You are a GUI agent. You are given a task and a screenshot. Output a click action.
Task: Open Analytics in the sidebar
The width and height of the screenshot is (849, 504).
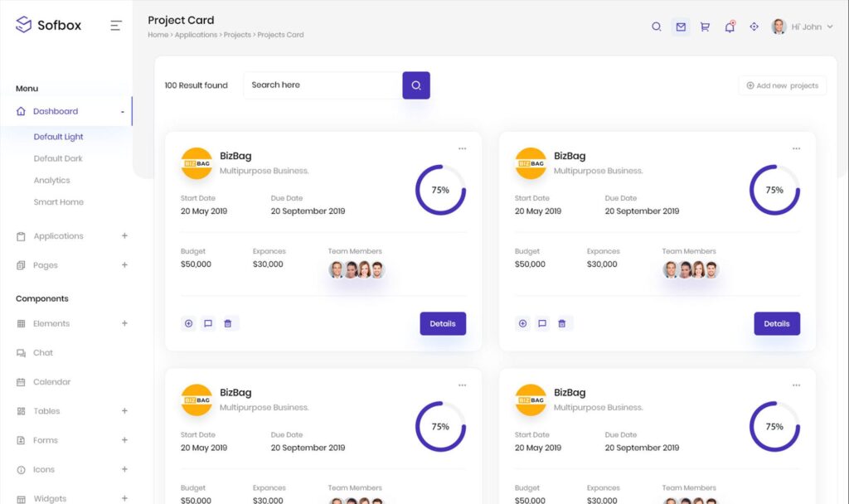coord(51,180)
